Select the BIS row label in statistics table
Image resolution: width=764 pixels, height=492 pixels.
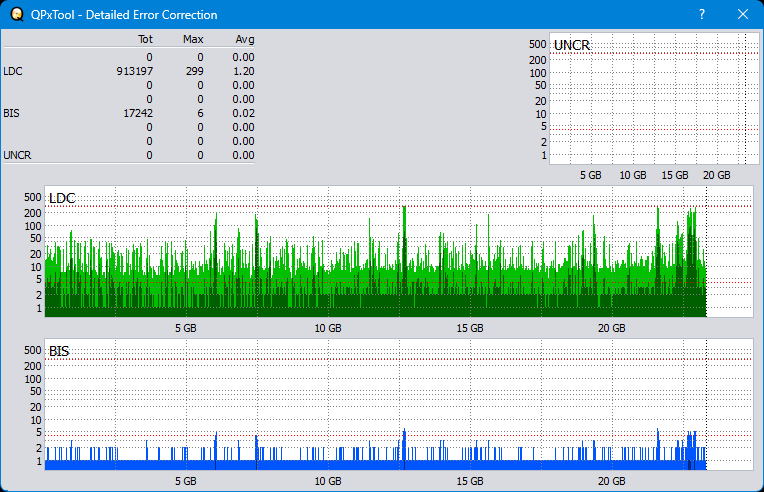pyautogui.click(x=12, y=113)
